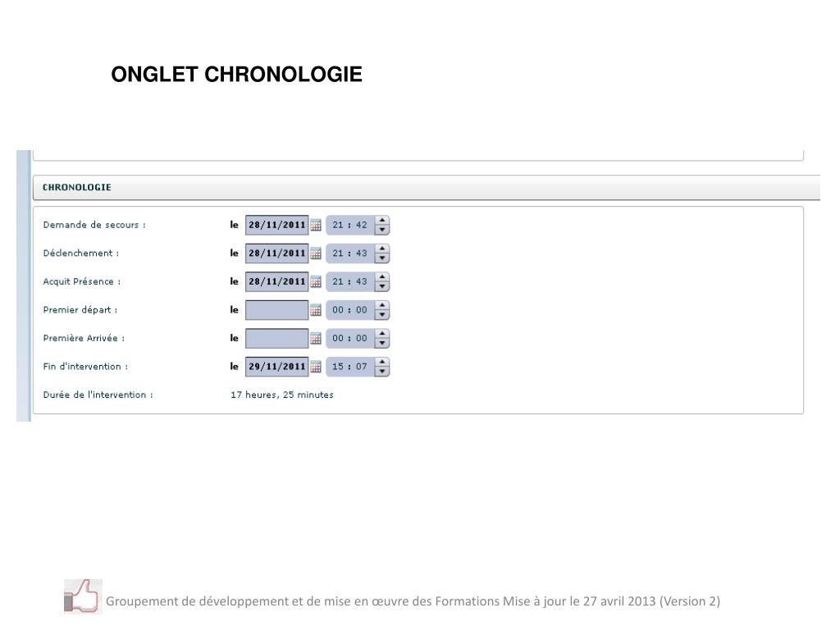Image resolution: width=840 pixels, height=630 pixels.
Task: Click the Première Arrivée time field 00:00
Action: [349, 339]
